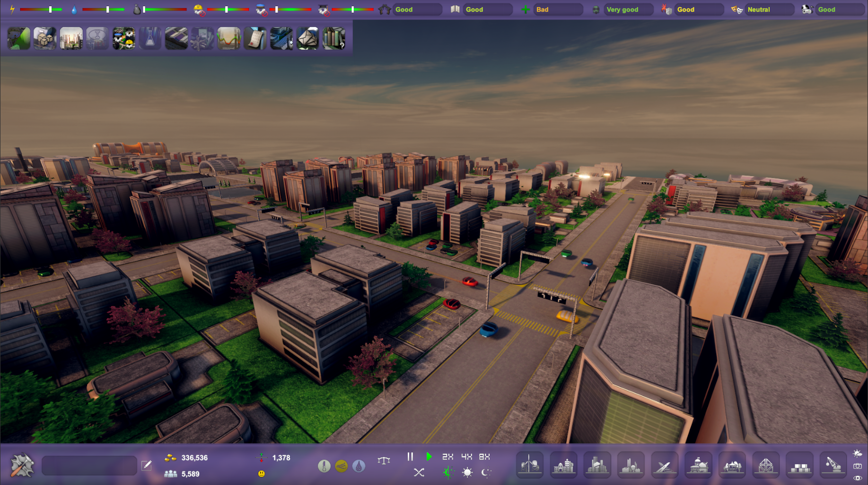
Task: Open the parks and gazebo build menu
Action: (732, 465)
